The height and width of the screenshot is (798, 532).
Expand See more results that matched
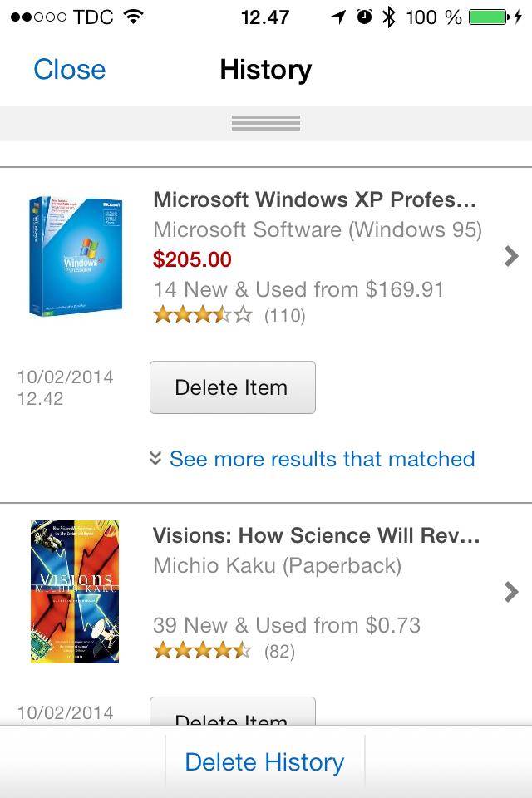pos(322,459)
